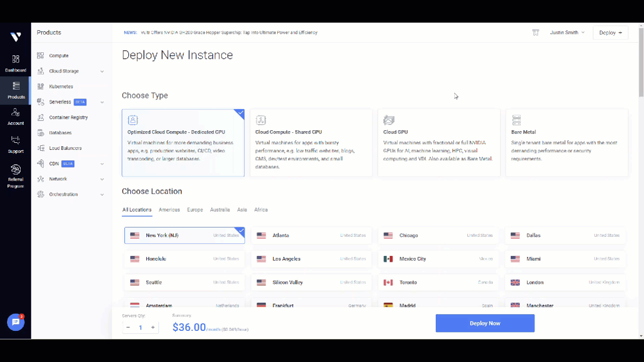This screenshot has height=362, width=644.
Task: Expand the Network menu section
Action: (70, 179)
